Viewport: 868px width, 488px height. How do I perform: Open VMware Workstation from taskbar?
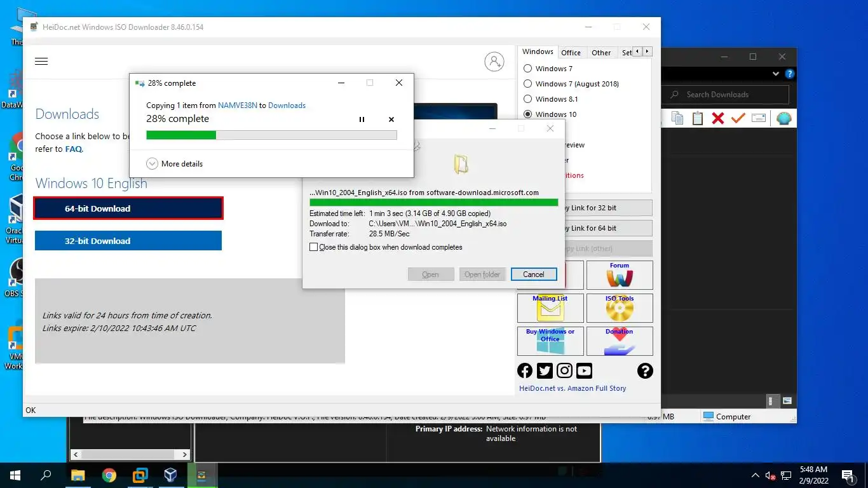(140, 475)
